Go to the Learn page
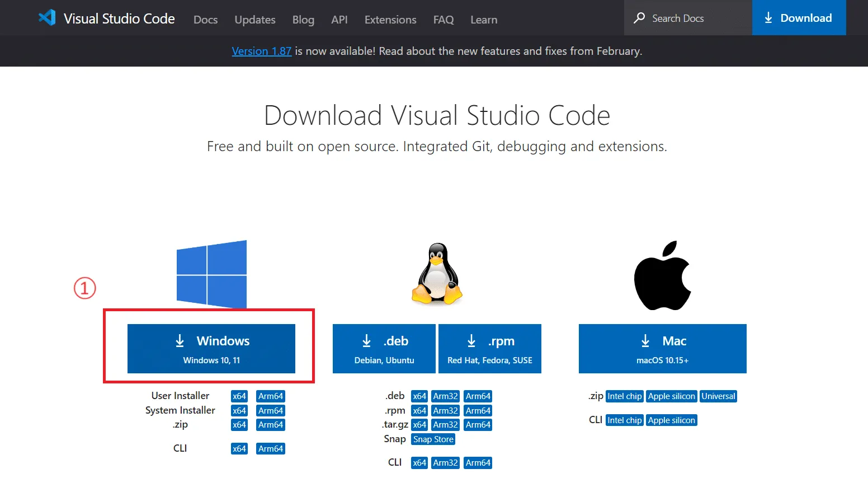 pos(484,20)
